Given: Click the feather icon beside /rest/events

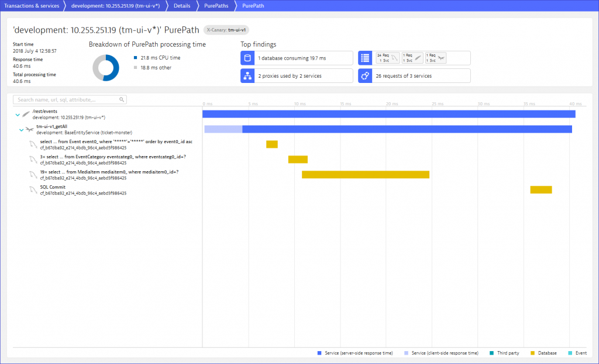Looking at the screenshot, I should [x=26, y=114].
